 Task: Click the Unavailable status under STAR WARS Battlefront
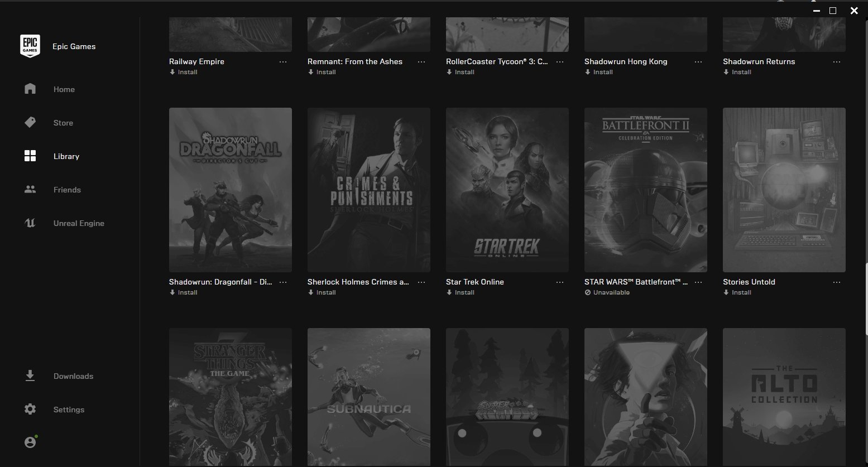(x=607, y=292)
